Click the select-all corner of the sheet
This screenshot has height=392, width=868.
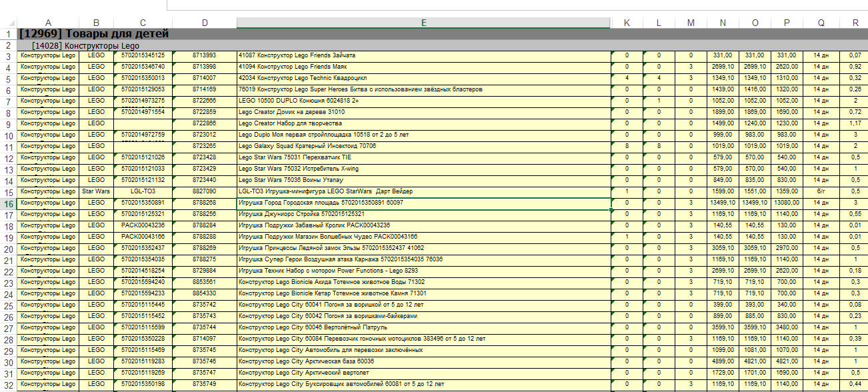[x=9, y=23]
